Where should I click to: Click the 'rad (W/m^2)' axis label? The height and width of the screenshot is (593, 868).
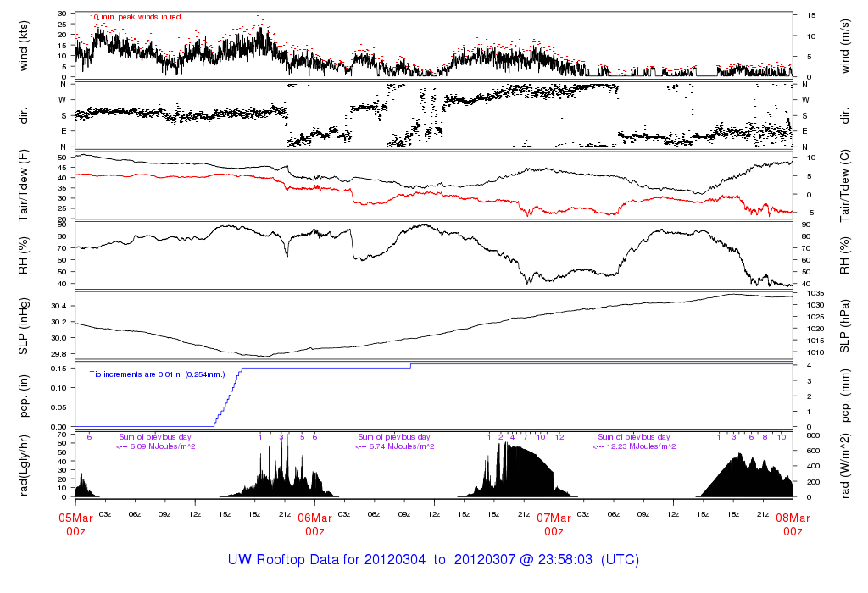point(845,466)
